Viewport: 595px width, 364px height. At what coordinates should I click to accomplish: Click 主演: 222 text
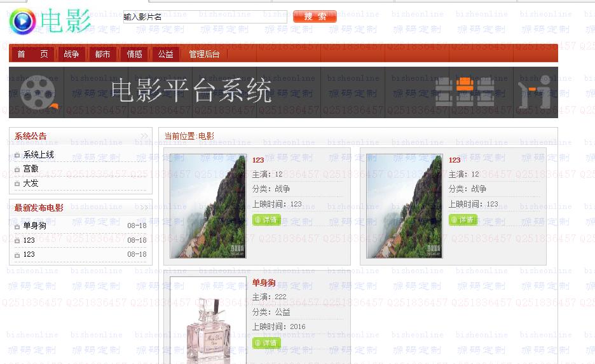pos(269,297)
